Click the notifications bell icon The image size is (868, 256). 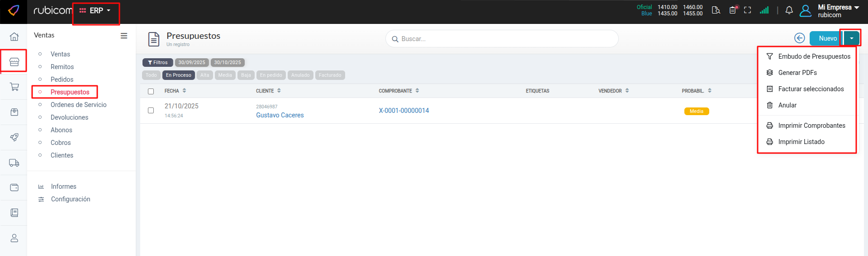(789, 10)
